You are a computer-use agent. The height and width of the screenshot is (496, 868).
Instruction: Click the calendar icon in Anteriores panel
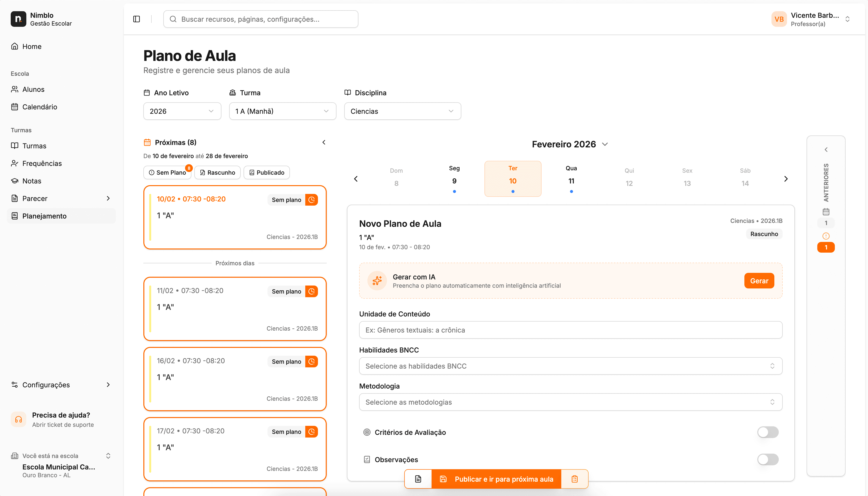(826, 212)
